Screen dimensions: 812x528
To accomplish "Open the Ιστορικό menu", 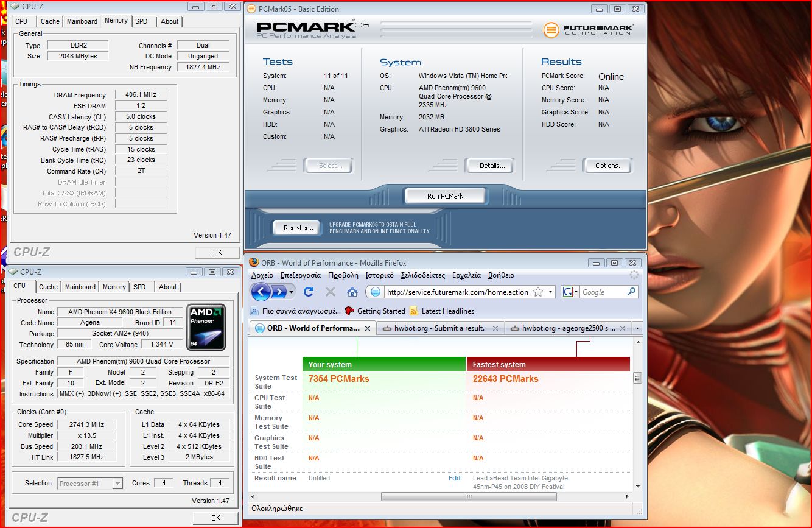I will click(379, 275).
